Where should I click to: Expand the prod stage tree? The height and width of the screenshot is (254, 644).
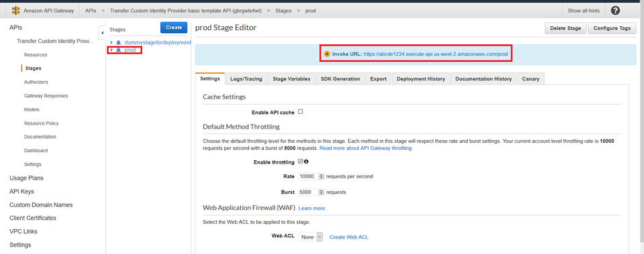click(x=111, y=50)
